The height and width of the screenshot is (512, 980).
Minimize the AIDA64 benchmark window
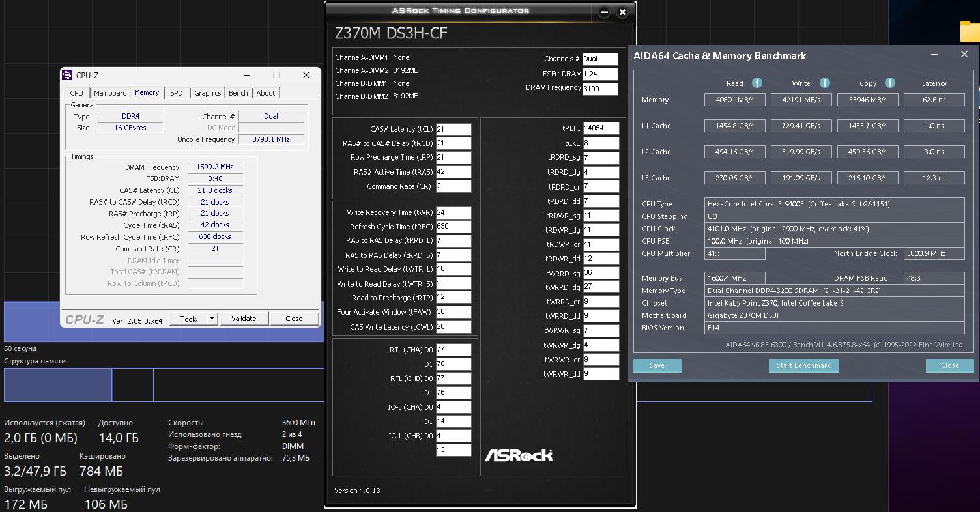[935, 55]
